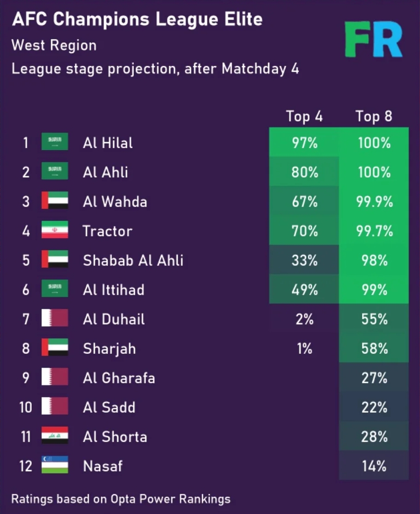Click the FR logo
The image size is (420, 514).
click(x=374, y=40)
